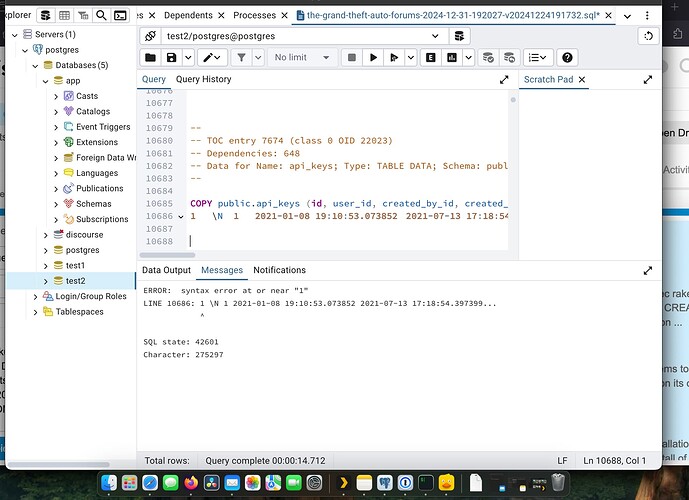
Task: Open execute options dropdown arrow
Action: pyautogui.click(x=410, y=58)
